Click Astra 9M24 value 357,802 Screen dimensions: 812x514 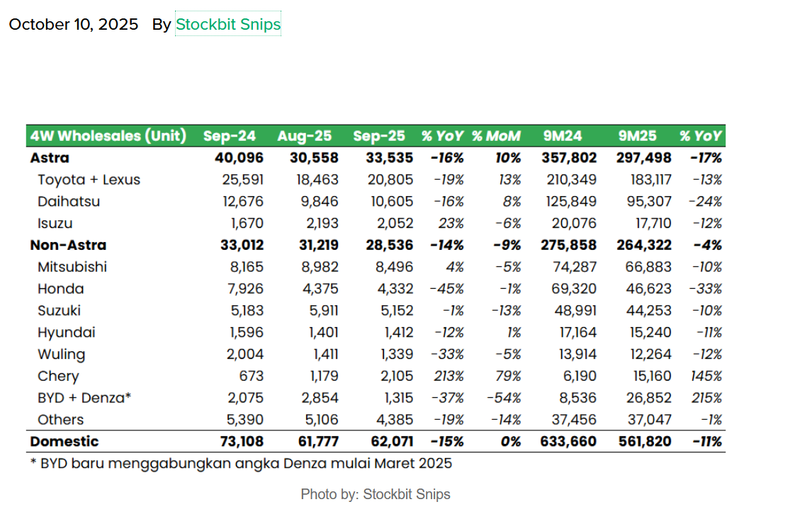[568, 158]
